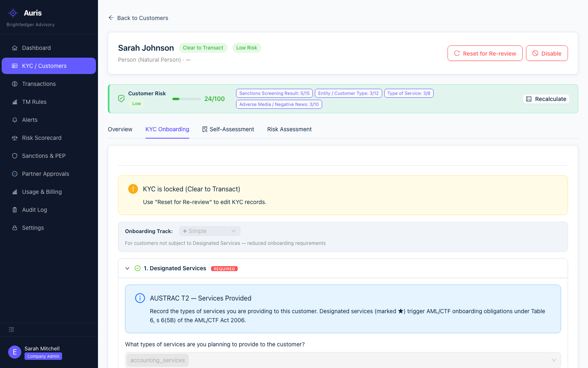Go Back to Customers

point(138,18)
